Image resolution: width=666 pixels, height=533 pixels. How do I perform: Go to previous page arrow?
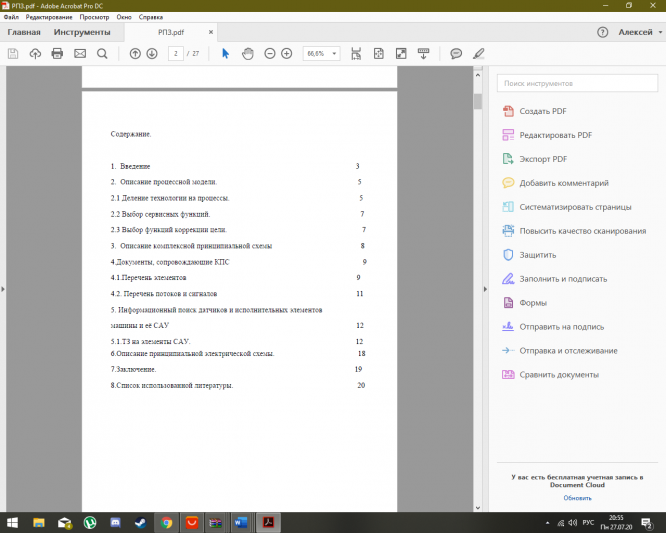tap(135, 53)
